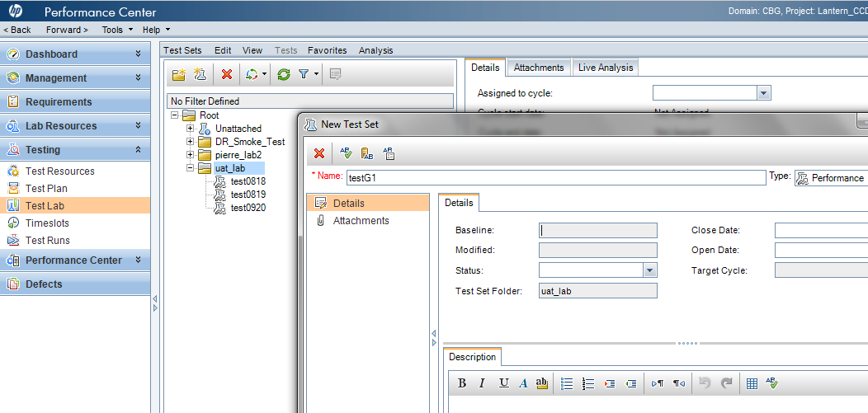Open the Help menu
Viewport: 868px width, 413px height.
click(x=156, y=30)
